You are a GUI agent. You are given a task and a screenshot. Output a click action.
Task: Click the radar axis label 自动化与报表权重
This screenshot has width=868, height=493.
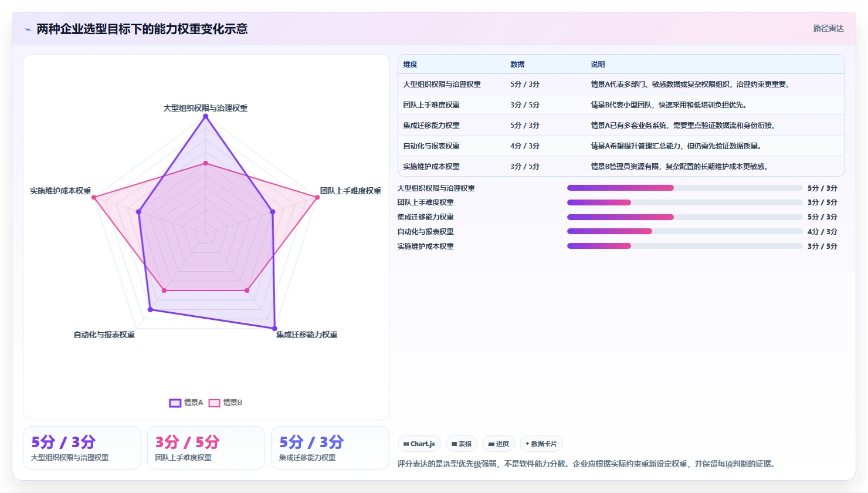(104, 335)
